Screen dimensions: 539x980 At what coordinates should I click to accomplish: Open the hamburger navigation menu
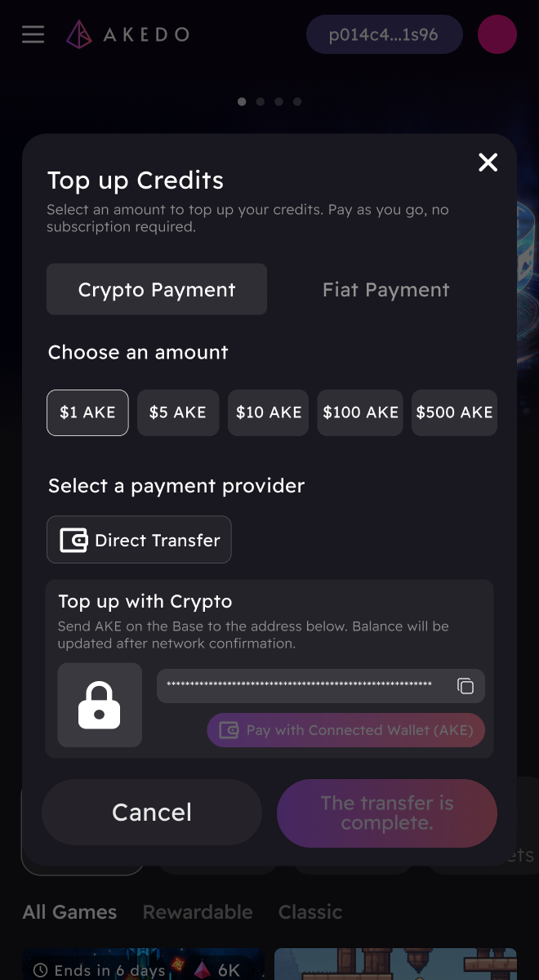[x=33, y=34]
